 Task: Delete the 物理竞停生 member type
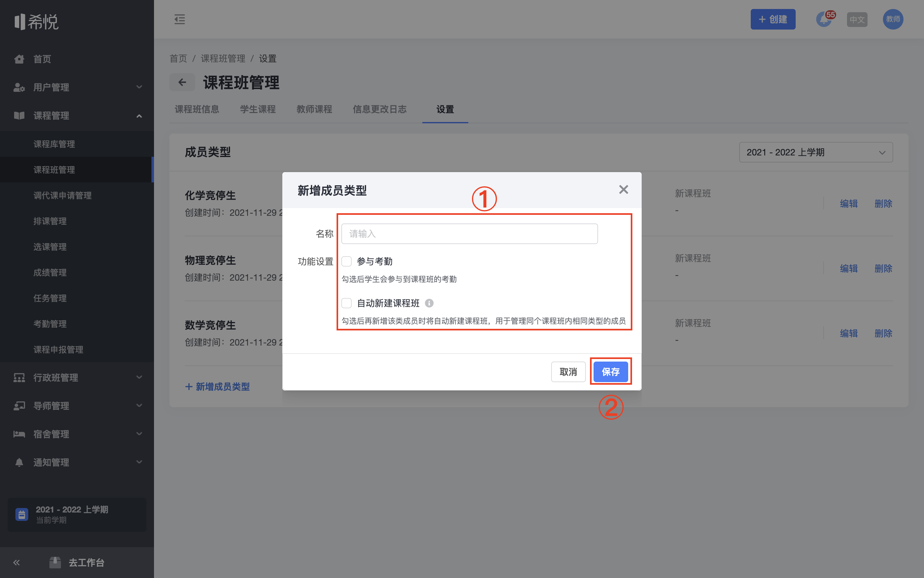(883, 268)
